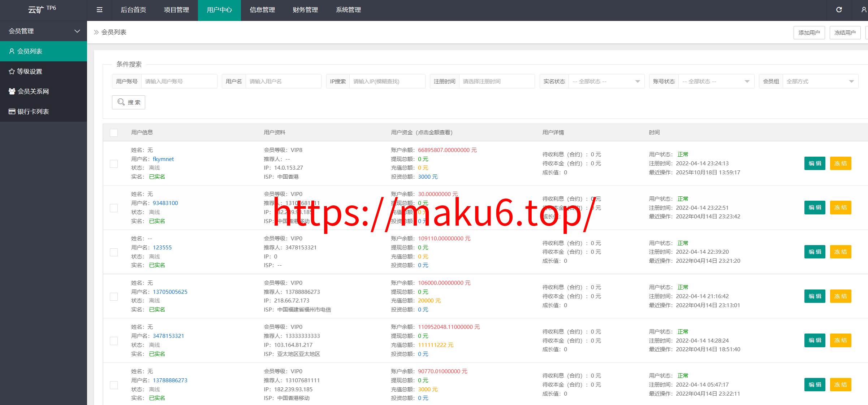Click the 90770.01000000 元 balance amount
The width and height of the screenshot is (868, 405).
[x=442, y=371]
